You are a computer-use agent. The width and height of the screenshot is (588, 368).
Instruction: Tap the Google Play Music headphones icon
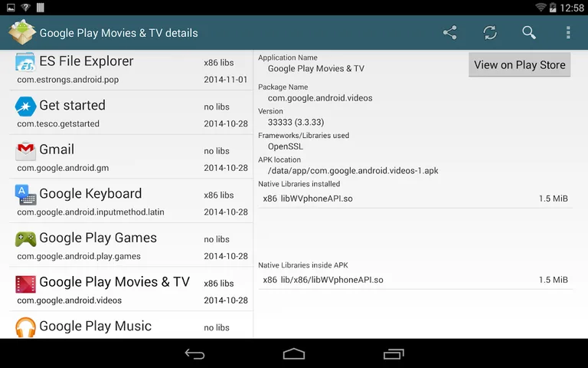click(x=25, y=327)
